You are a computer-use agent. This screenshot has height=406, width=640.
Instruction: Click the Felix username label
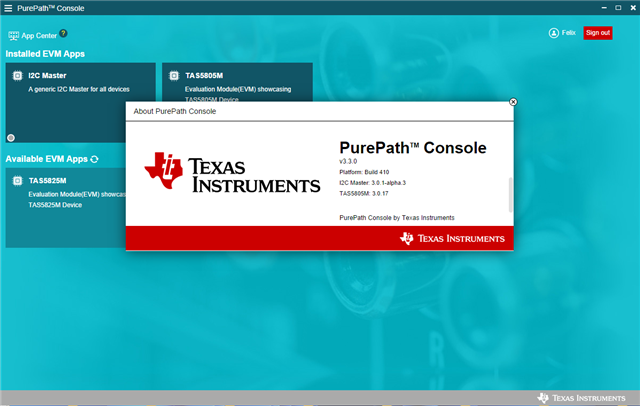569,33
